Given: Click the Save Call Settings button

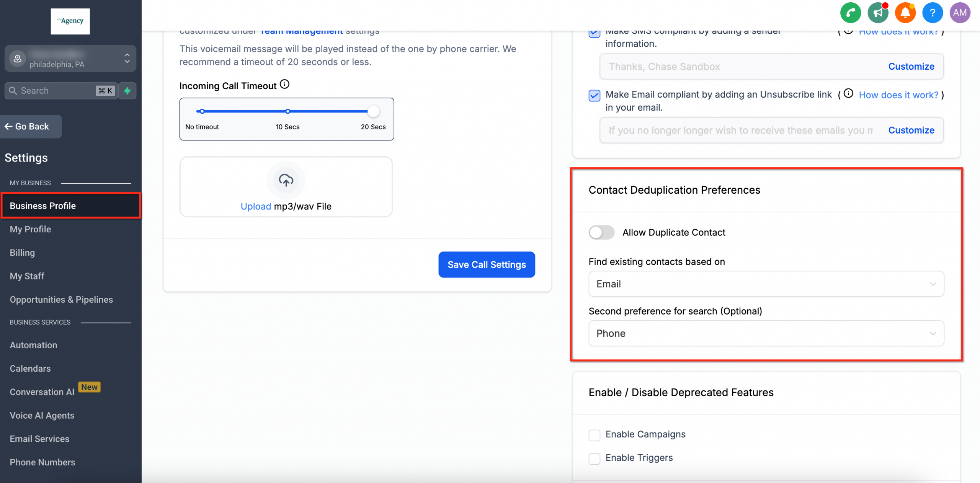Looking at the screenshot, I should pyautogui.click(x=487, y=264).
